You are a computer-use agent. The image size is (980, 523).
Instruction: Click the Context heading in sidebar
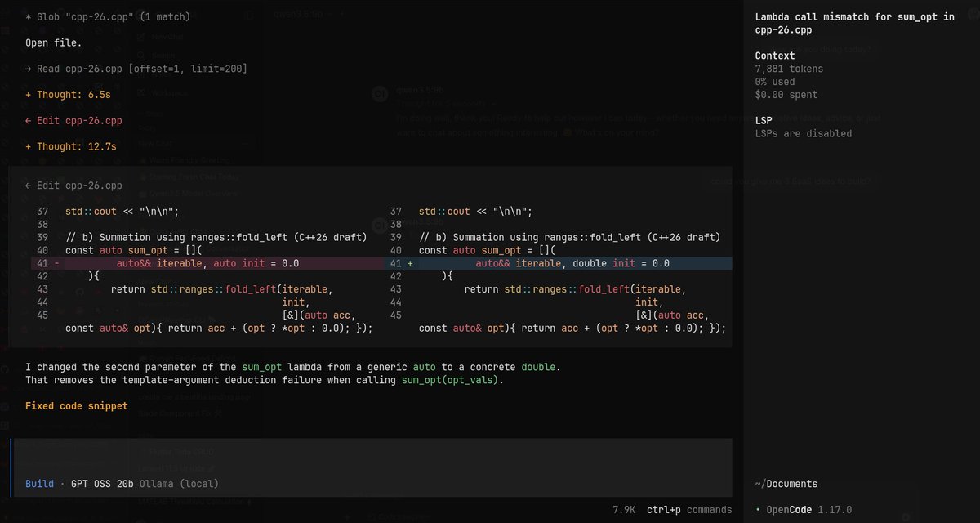(775, 56)
